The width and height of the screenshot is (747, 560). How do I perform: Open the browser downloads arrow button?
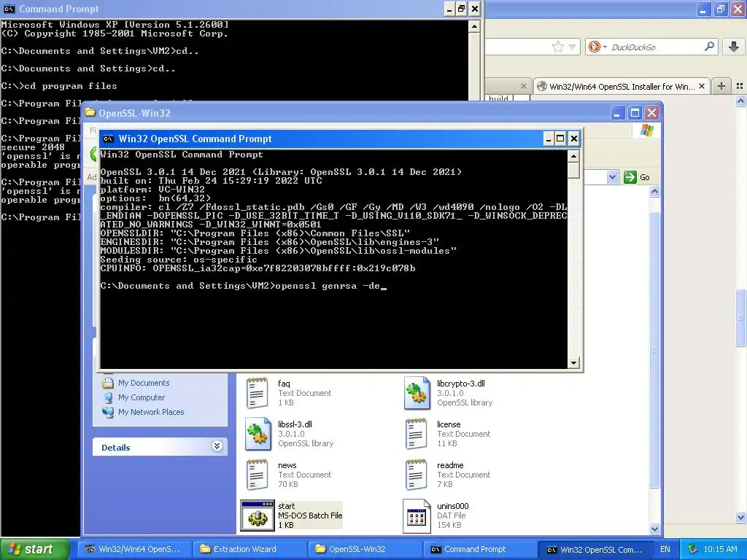pos(734,47)
